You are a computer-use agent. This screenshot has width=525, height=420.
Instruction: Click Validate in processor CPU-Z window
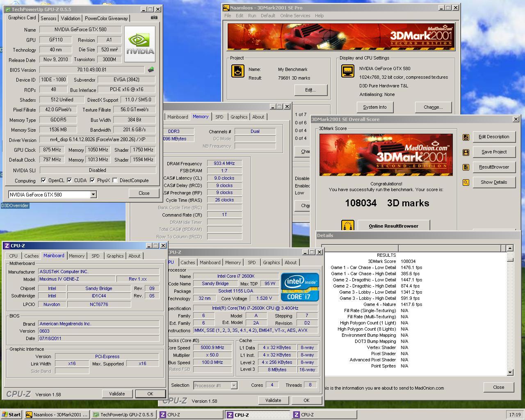[x=273, y=400]
